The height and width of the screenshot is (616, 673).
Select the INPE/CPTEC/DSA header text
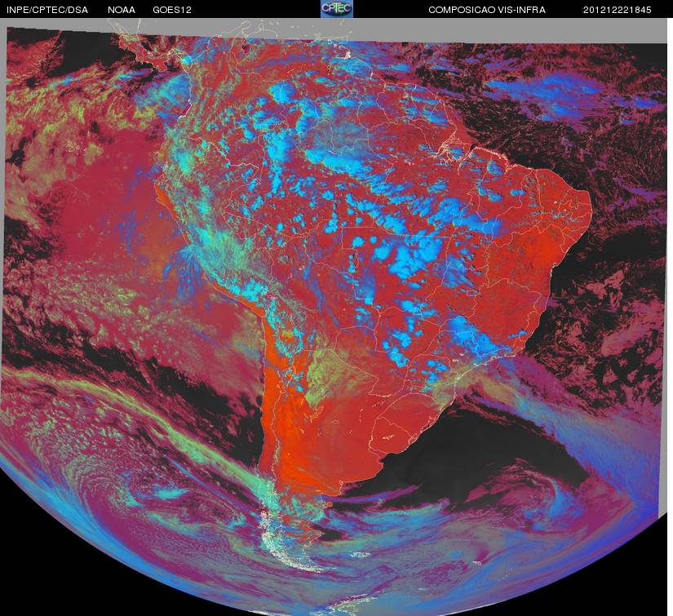(47, 10)
